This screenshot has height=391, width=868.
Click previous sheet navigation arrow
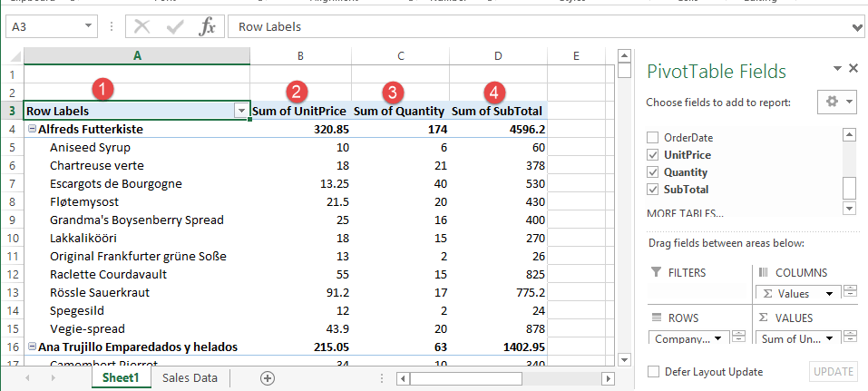coord(31,378)
